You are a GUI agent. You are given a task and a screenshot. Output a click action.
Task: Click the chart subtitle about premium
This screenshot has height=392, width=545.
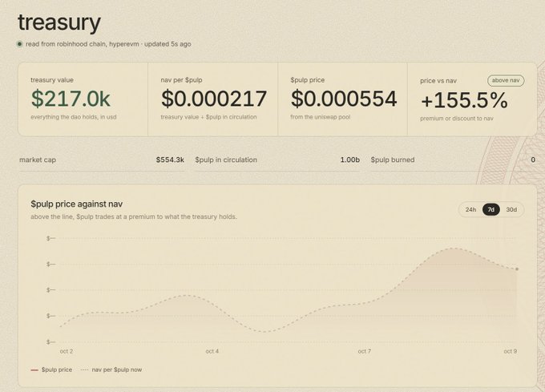coord(134,217)
